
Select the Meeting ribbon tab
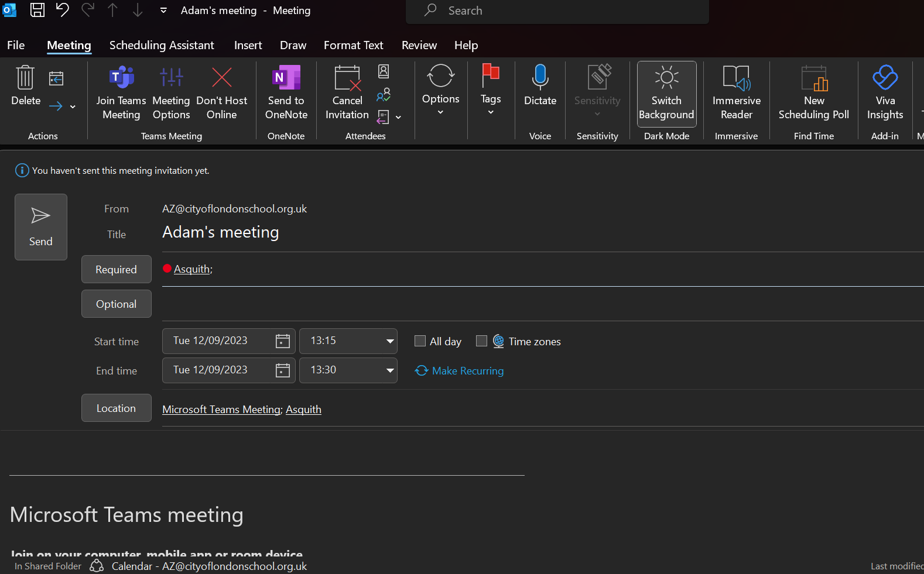click(x=69, y=45)
